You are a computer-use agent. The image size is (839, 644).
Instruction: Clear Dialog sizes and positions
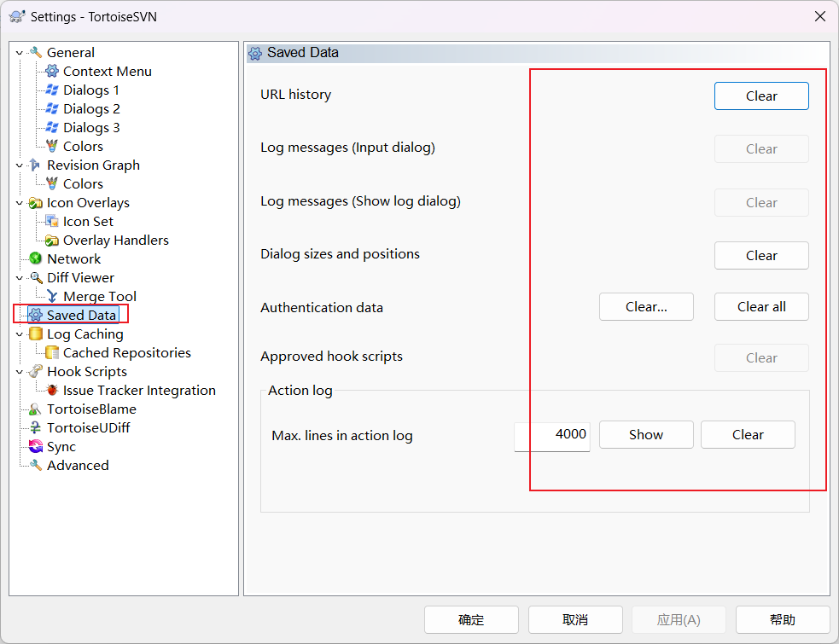[x=761, y=256]
